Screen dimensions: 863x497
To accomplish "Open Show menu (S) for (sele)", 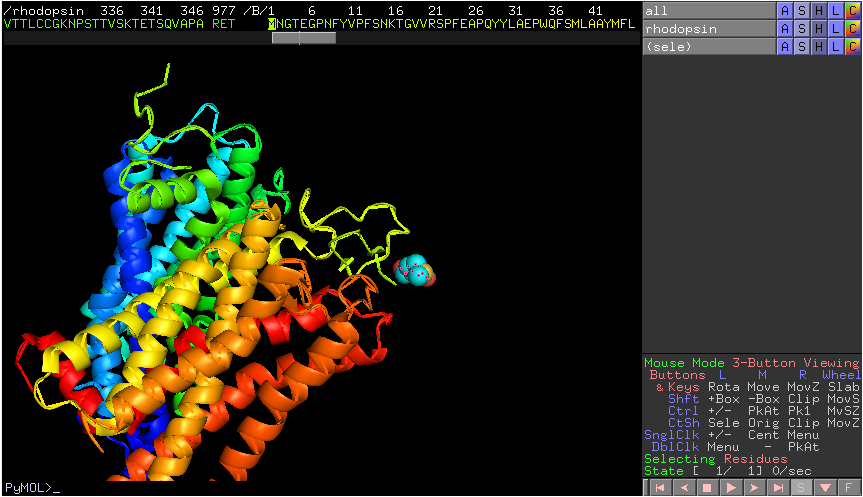I will click(x=802, y=47).
